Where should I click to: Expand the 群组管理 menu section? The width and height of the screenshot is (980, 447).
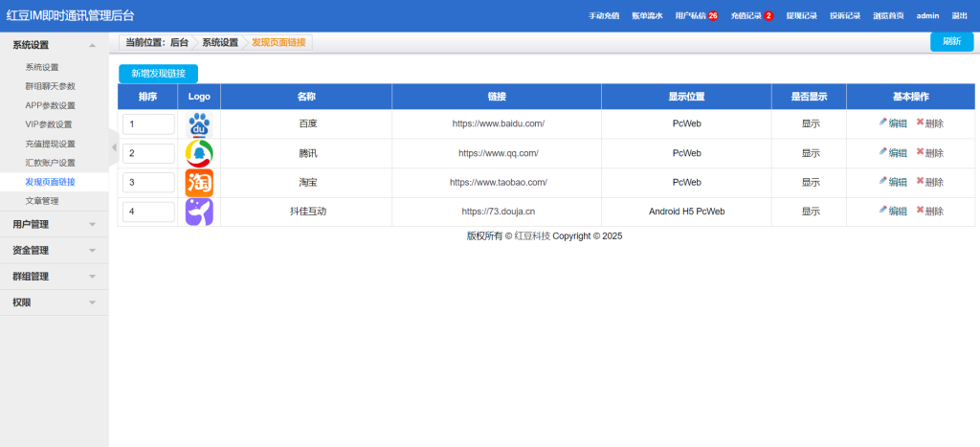pyautogui.click(x=54, y=276)
